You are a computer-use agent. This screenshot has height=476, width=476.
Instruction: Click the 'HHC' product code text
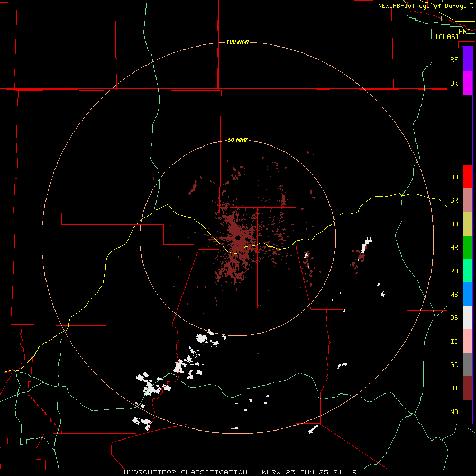coord(464,32)
